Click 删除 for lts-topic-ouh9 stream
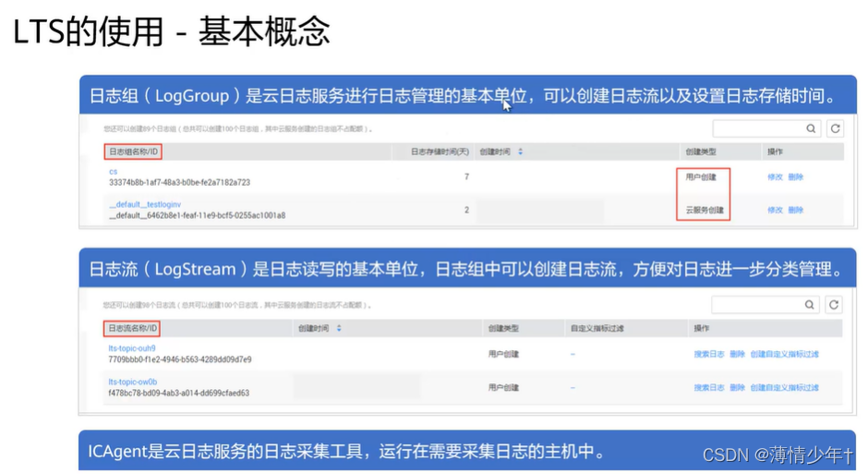868x474 pixels. (738, 355)
